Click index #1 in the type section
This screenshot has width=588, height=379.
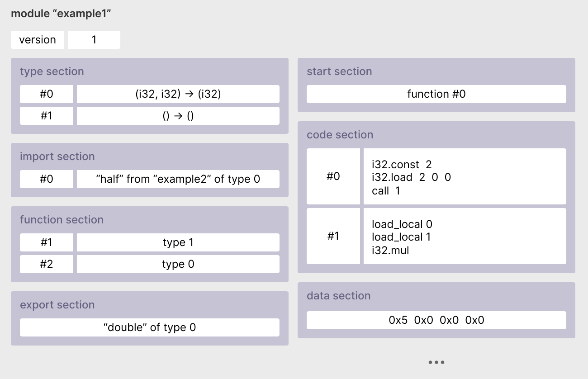[x=47, y=116]
